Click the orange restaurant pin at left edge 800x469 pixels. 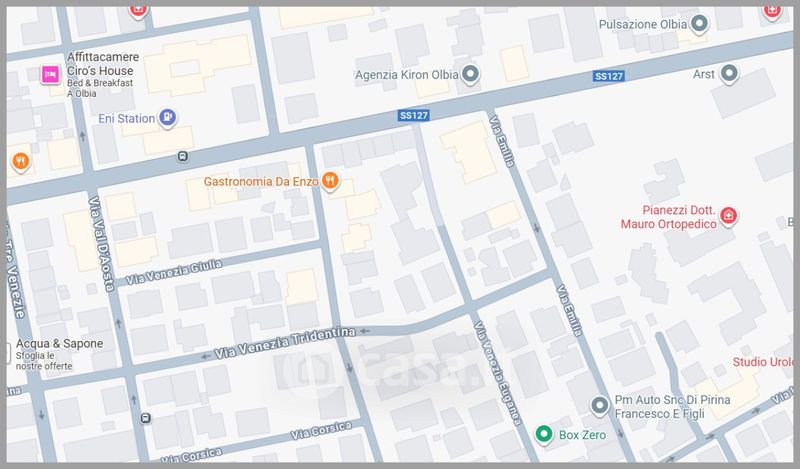(20, 162)
